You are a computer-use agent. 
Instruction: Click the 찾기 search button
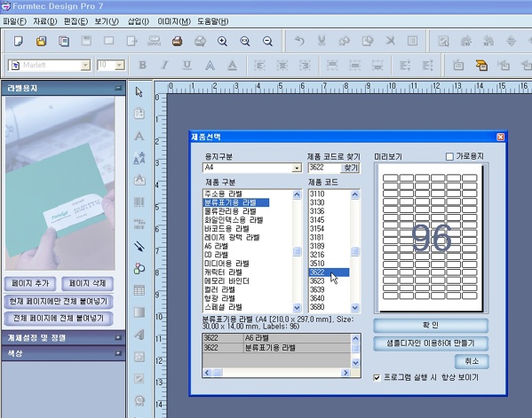351,168
